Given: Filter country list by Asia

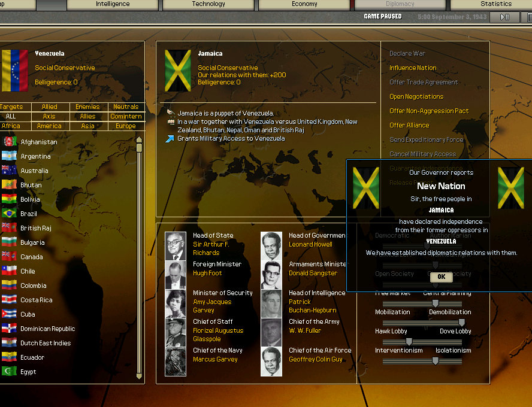Looking at the screenshot, I should tap(87, 126).
